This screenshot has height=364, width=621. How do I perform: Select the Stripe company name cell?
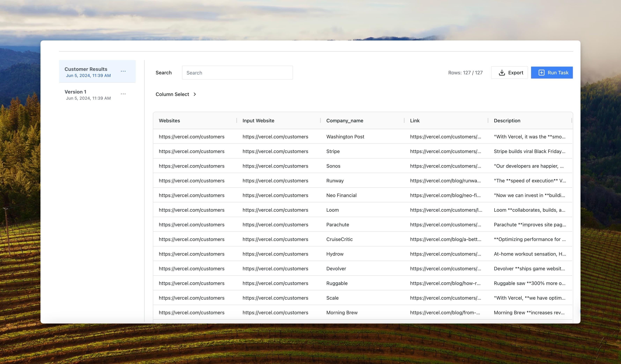(333, 151)
